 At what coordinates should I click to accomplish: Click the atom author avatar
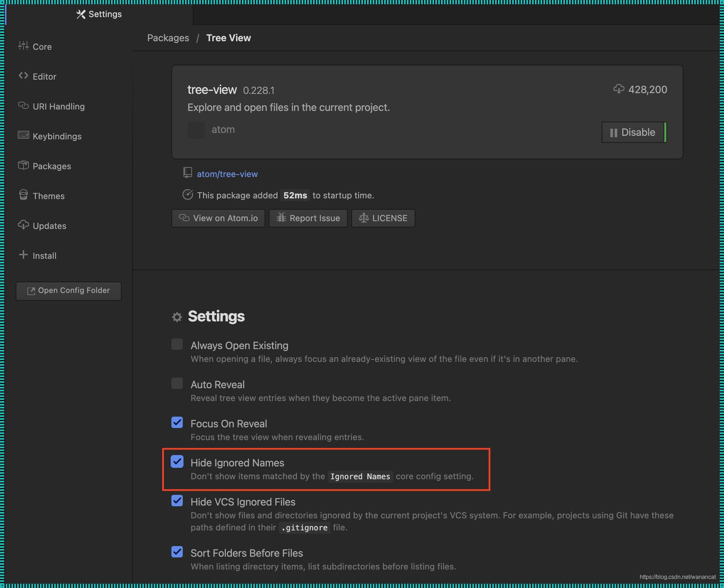(196, 130)
